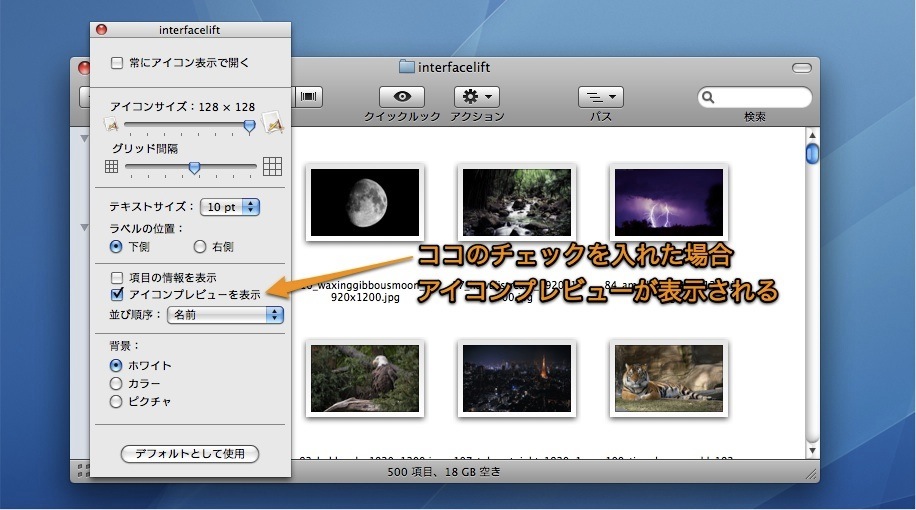Open the arrange-by Name dropdown
Screen dimensions: 916x510
pyautogui.click(x=225, y=315)
